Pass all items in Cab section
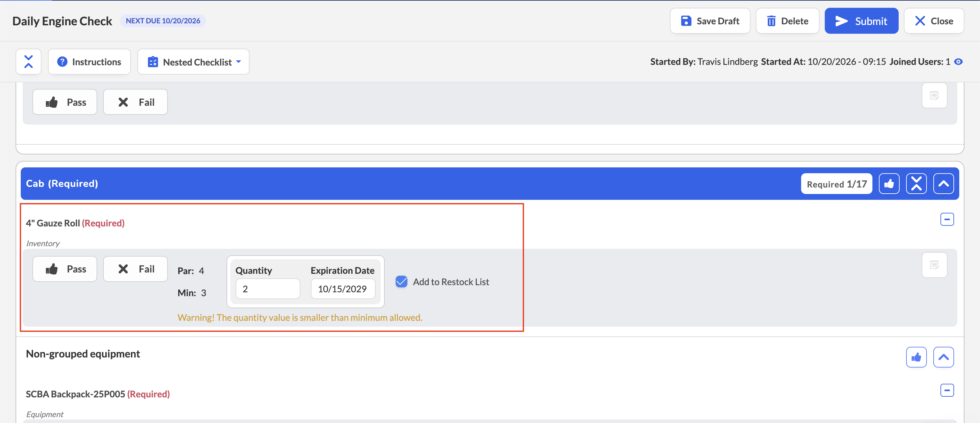This screenshot has height=423, width=980. coord(889,184)
